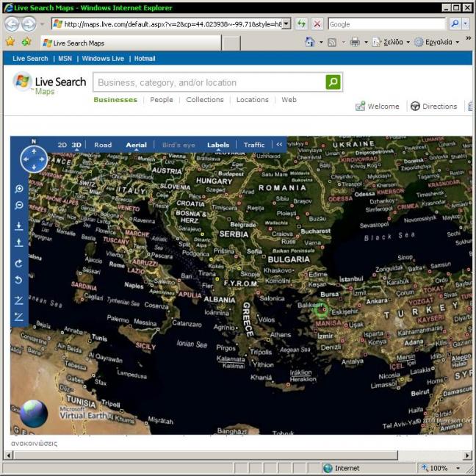The image size is (476, 476).
Task: Select the Locations search tab
Action: [253, 100]
